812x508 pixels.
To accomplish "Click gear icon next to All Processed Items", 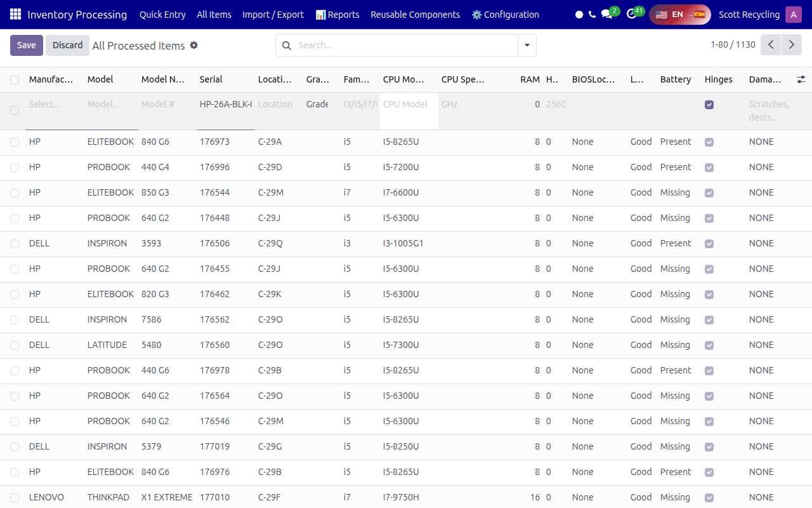I will [194, 45].
